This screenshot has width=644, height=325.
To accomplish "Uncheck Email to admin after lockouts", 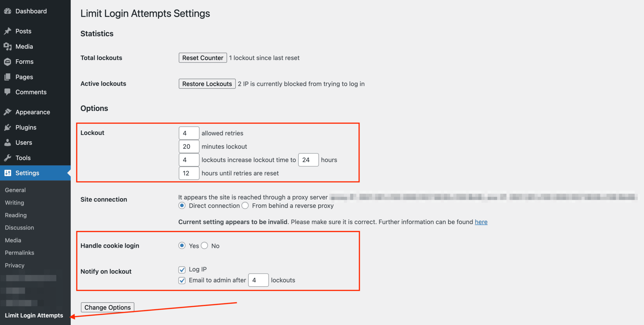I will (182, 280).
